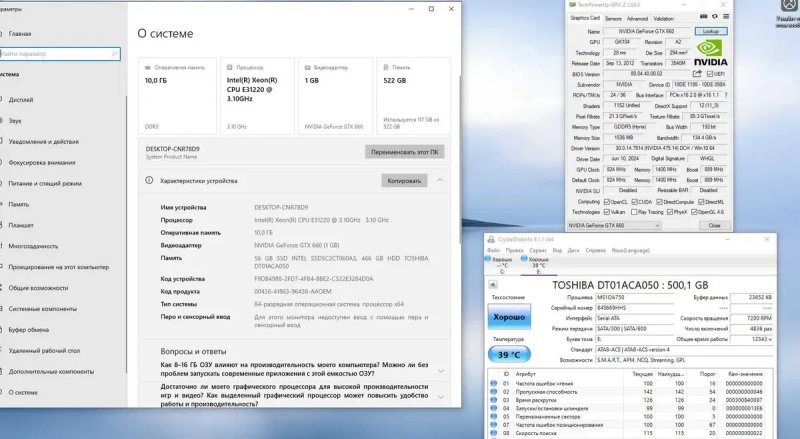
Task: Toggle the PhysX checkbox
Action: click(x=669, y=212)
